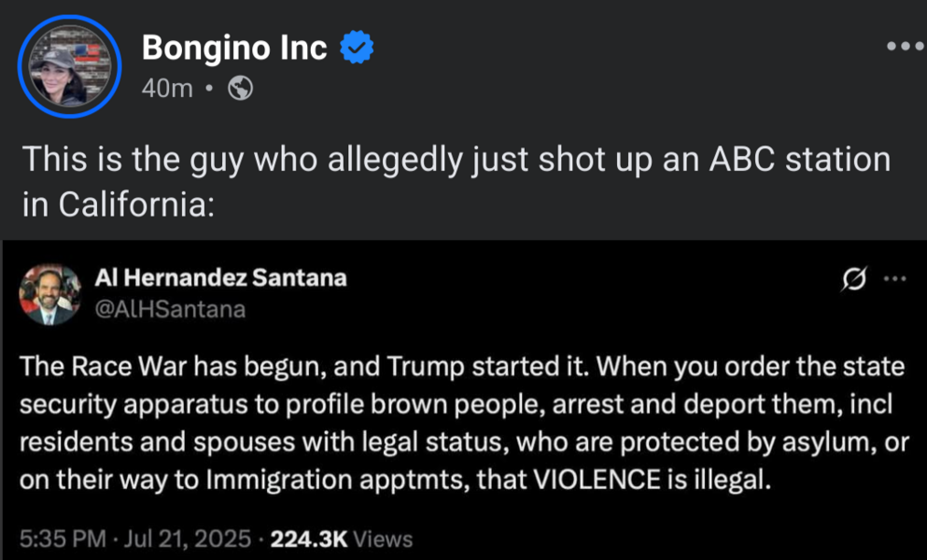
Task: Open the post's three-dot options menu
Action: click(x=904, y=46)
